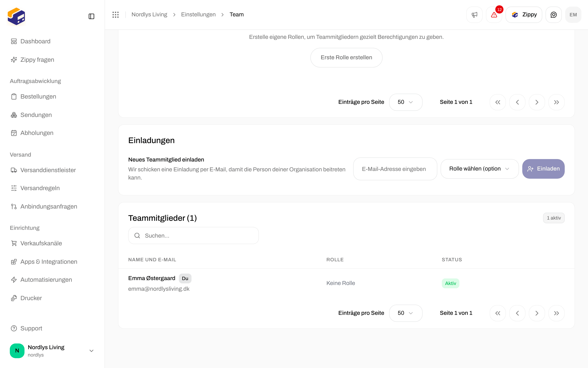The image size is (588, 368).
Task: Open team members Einträge pro Seite dropdown
Action: (405, 313)
